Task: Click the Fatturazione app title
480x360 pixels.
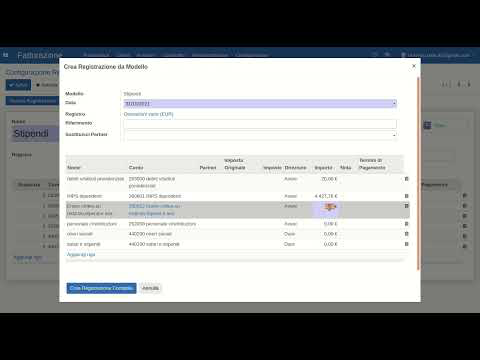Action: (x=40, y=55)
